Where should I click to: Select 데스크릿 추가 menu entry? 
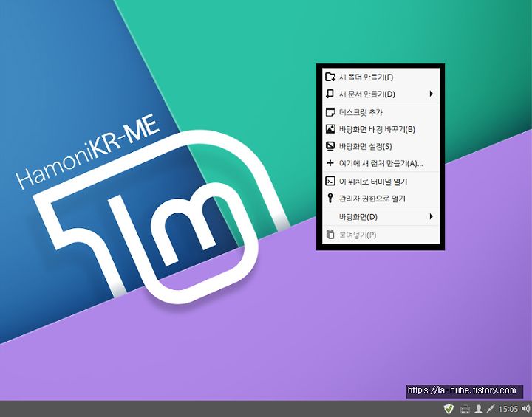(381, 112)
